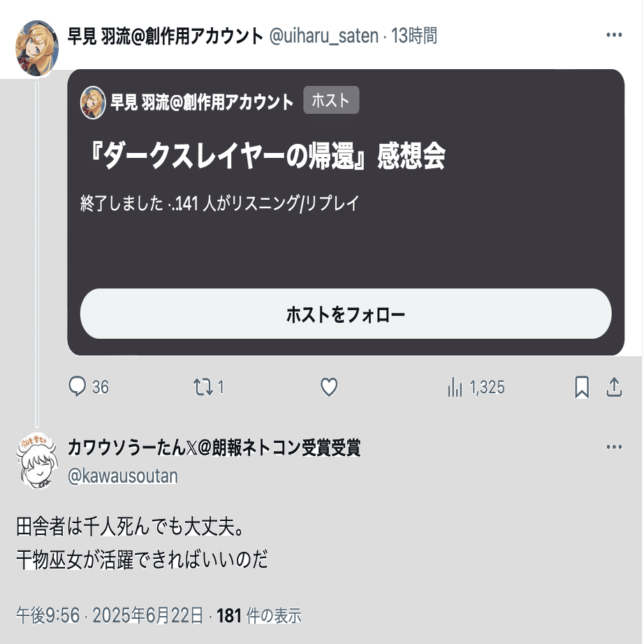Click the 午後9:56 · 2025年6月22日 timestamp

pyautogui.click(x=110, y=615)
